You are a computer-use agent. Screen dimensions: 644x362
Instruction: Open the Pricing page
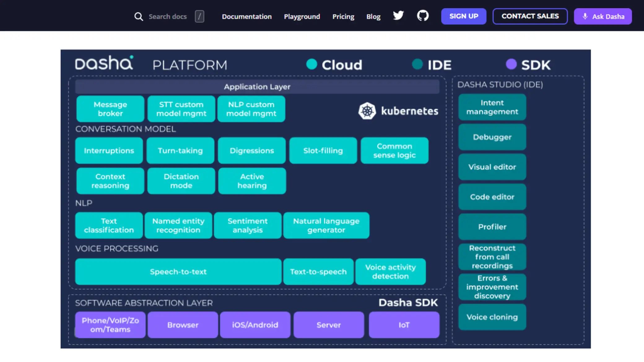click(343, 16)
